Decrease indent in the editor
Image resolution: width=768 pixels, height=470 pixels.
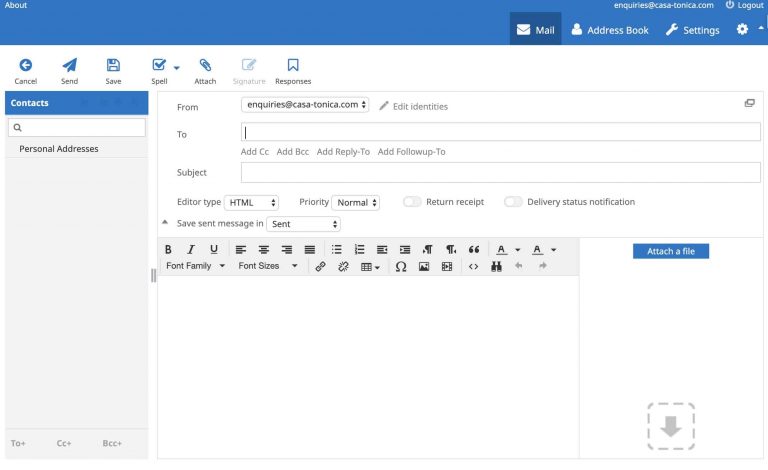tap(382, 250)
